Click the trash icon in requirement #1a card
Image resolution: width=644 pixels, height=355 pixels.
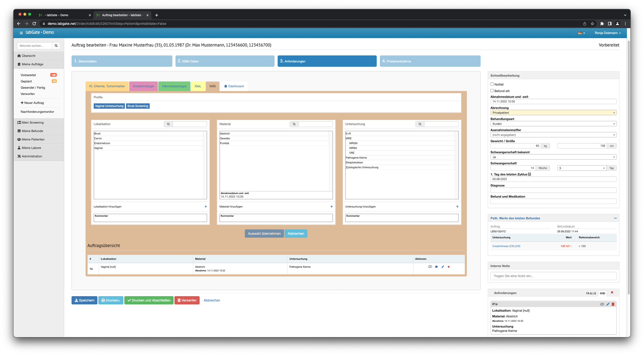[x=613, y=304]
